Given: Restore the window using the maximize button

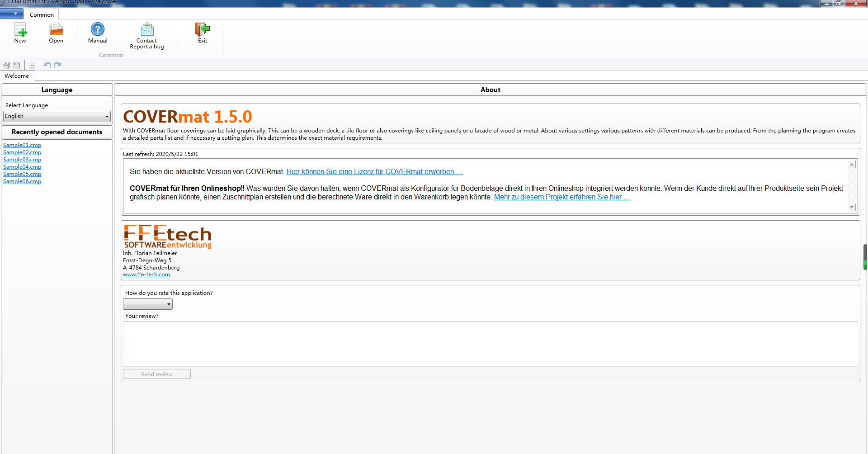Looking at the screenshot, I should (838, 3).
